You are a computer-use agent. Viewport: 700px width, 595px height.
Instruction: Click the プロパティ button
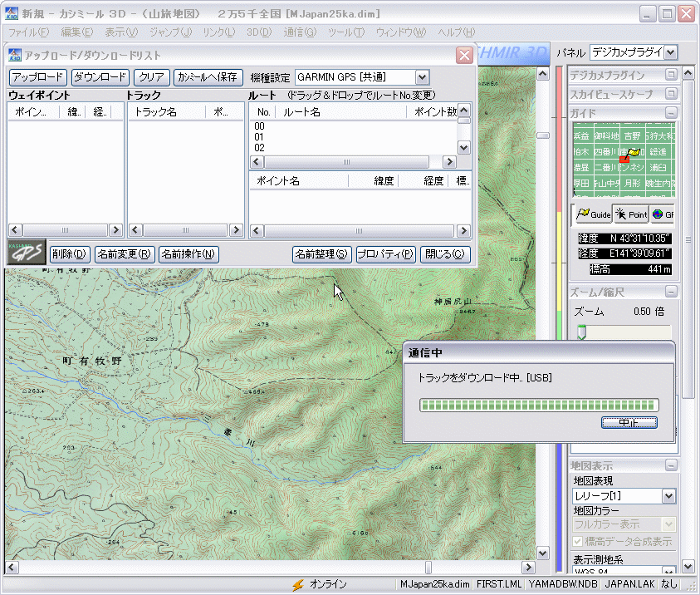click(386, 254)
